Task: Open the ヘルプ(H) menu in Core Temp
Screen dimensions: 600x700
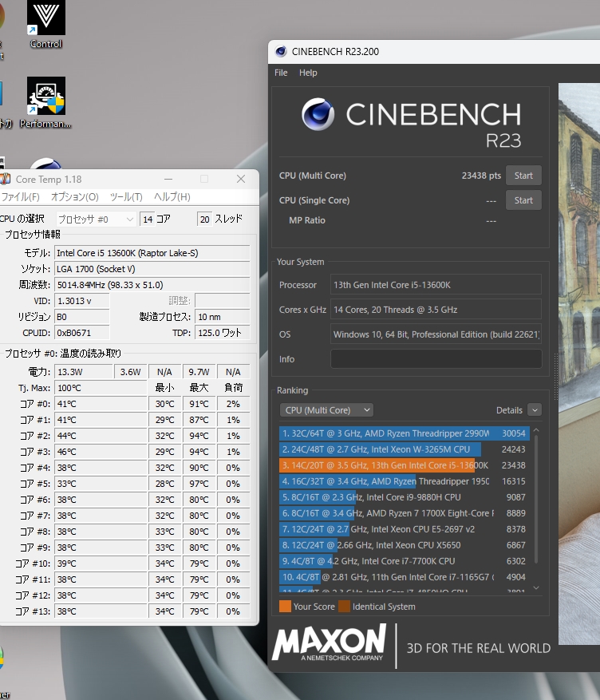Action: pos(172,197)
